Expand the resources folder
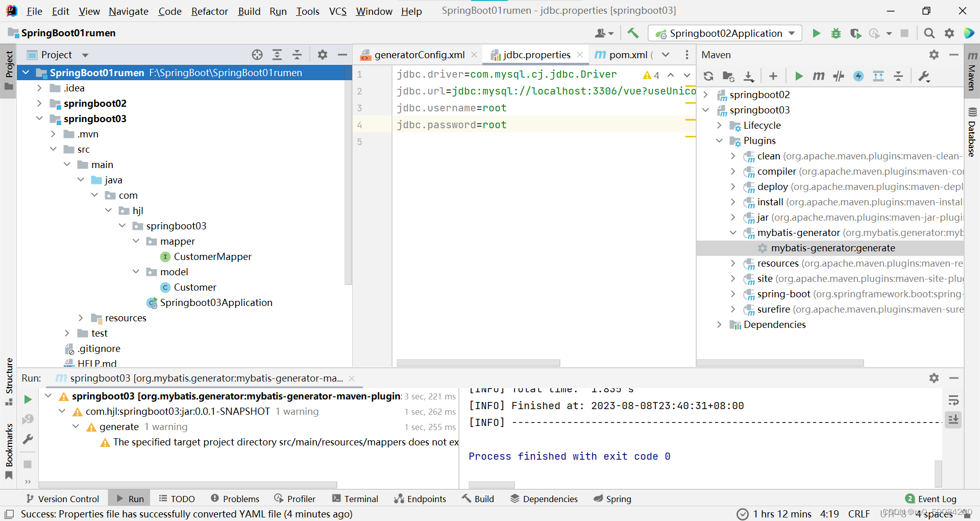 81,317
